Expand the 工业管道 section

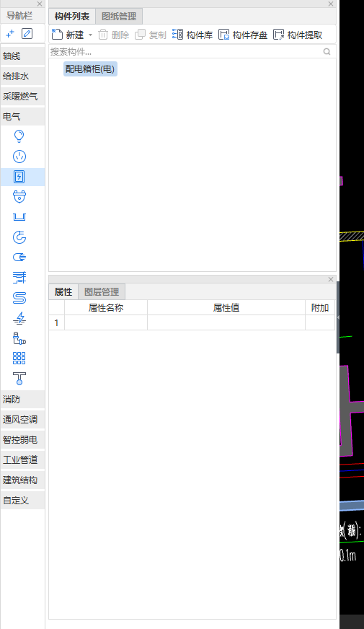coord(22,459)
